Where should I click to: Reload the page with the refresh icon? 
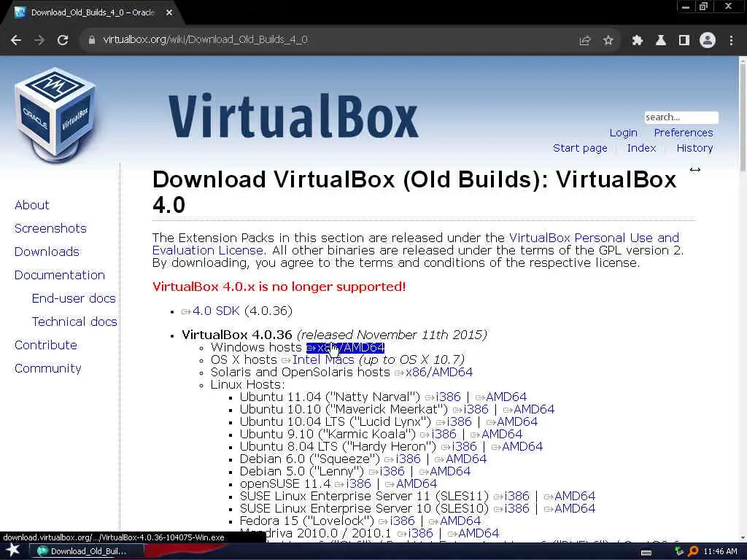(x=63, y=40)
